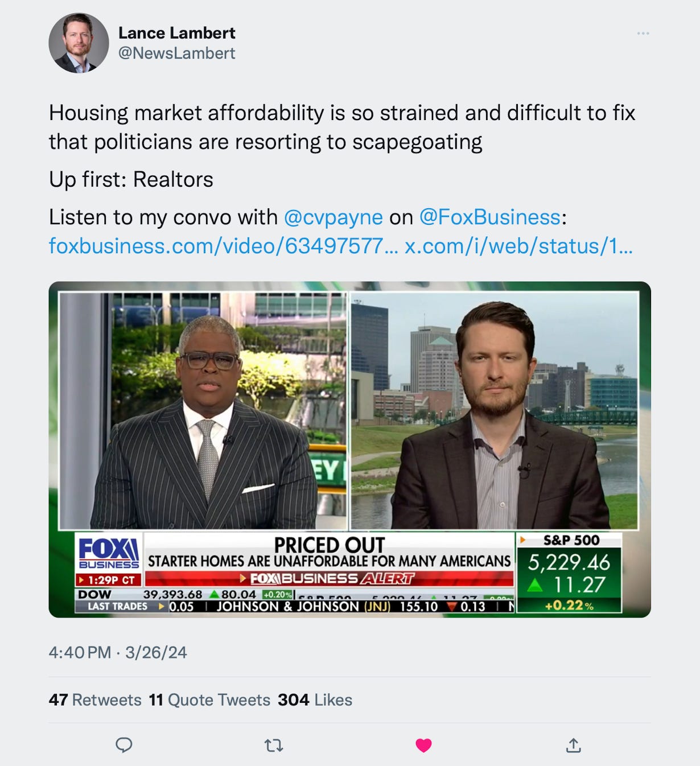This screenshot has width=700, height=766.
Task: Open the 4:40 PM 3/26/24 timestamp
Action: tap(118, 652)
